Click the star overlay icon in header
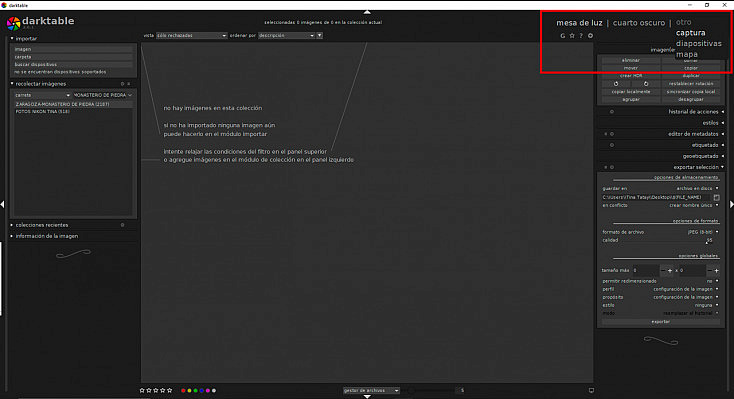The width and height of the screenshot is (734, 399). (572, 36)
